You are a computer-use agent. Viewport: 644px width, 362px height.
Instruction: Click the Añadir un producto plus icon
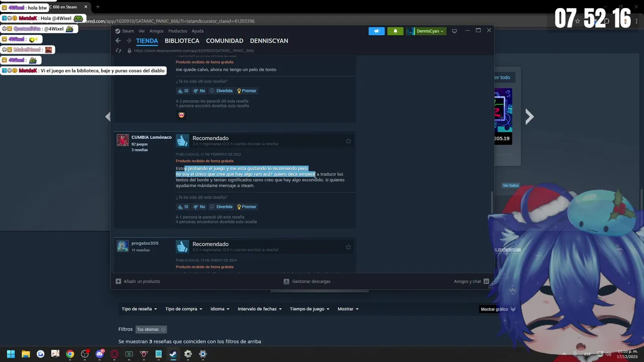pyautogui.click(x=118, y=282)
